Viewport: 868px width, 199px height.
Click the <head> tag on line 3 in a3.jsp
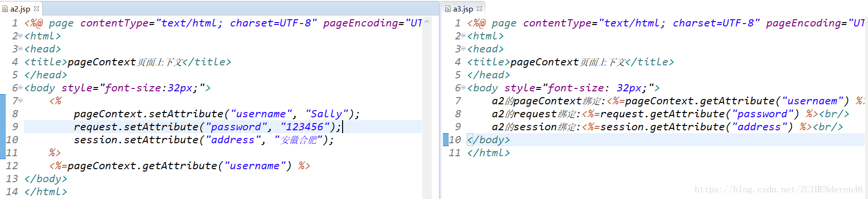pos(486,49)
